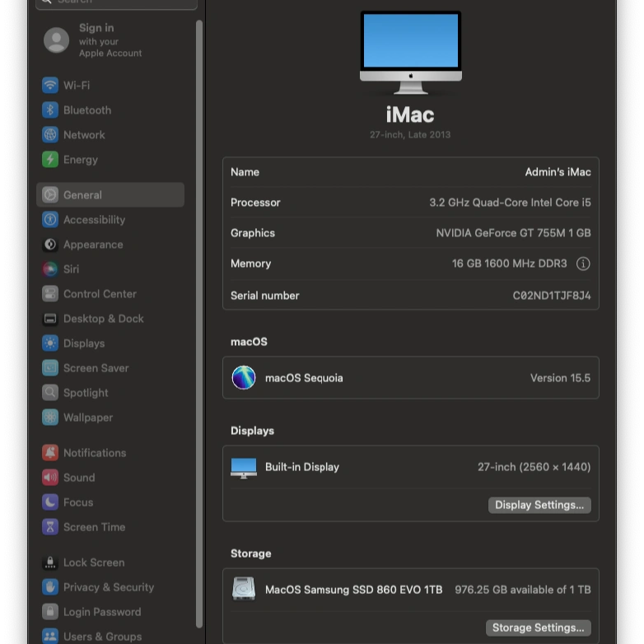Open the Control Center icon

click(x=50, y=294)
